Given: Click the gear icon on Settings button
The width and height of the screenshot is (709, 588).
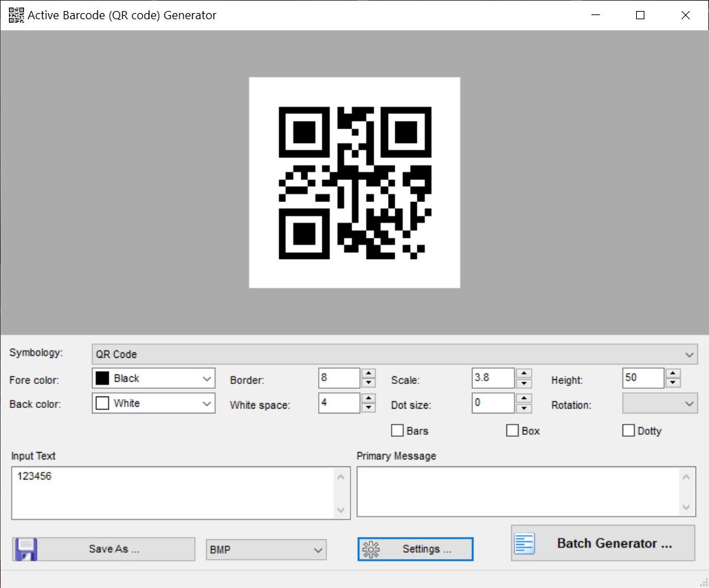Looking at the screenshot, I should point(372,549).
